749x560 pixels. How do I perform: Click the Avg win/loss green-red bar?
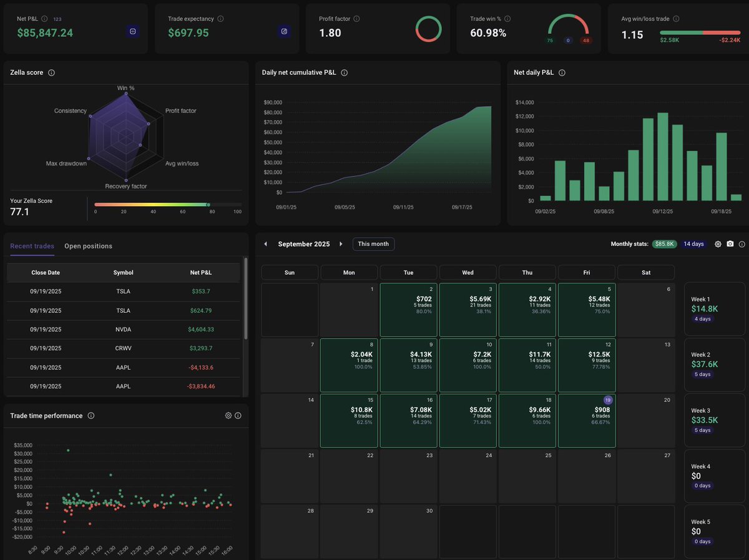(x=700, y=32)
